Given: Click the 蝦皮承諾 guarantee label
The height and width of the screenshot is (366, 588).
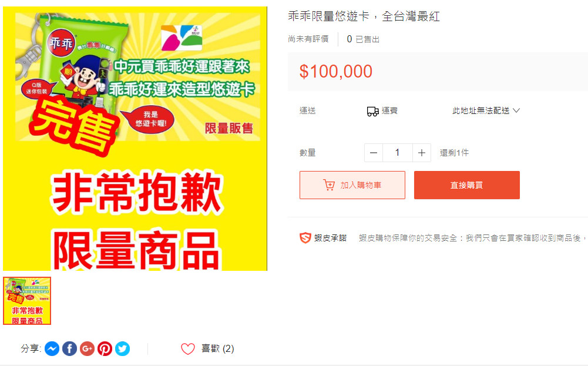Looking at the screenshot, I should click(x=330, y=238).
